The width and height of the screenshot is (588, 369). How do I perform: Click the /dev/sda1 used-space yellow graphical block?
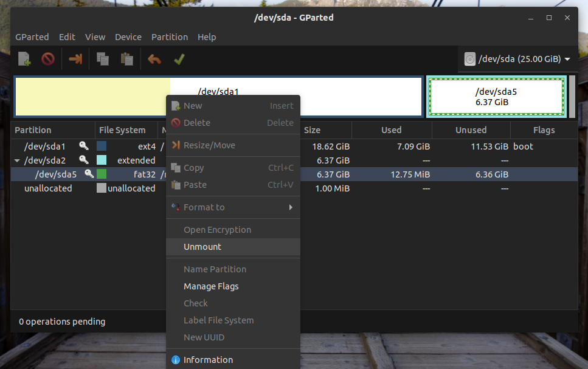(x=92, y=97)
